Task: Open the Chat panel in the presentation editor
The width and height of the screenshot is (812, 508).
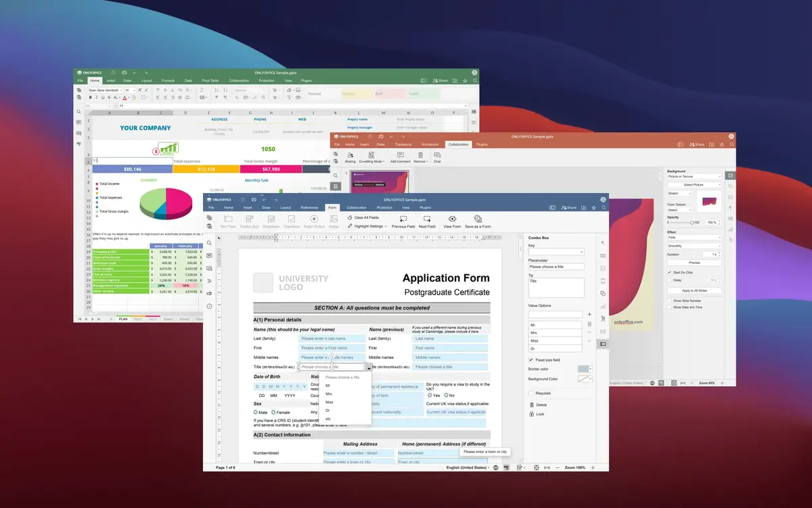Action: tap(436, 158)
